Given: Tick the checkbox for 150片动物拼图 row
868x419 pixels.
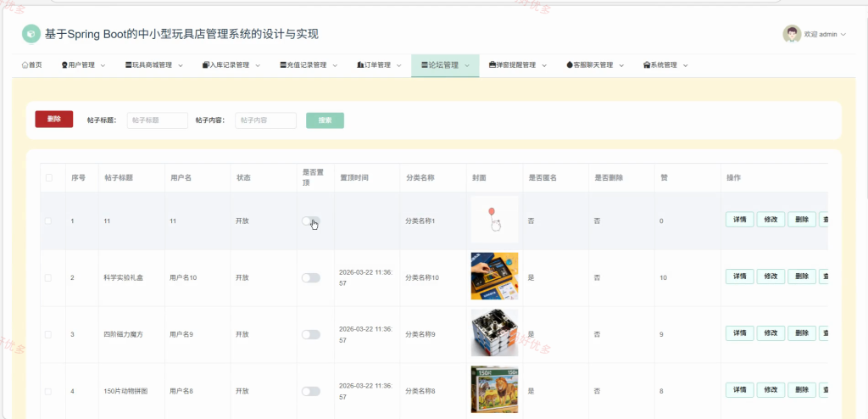Looking at the screenshot, I should coord(48,391).
